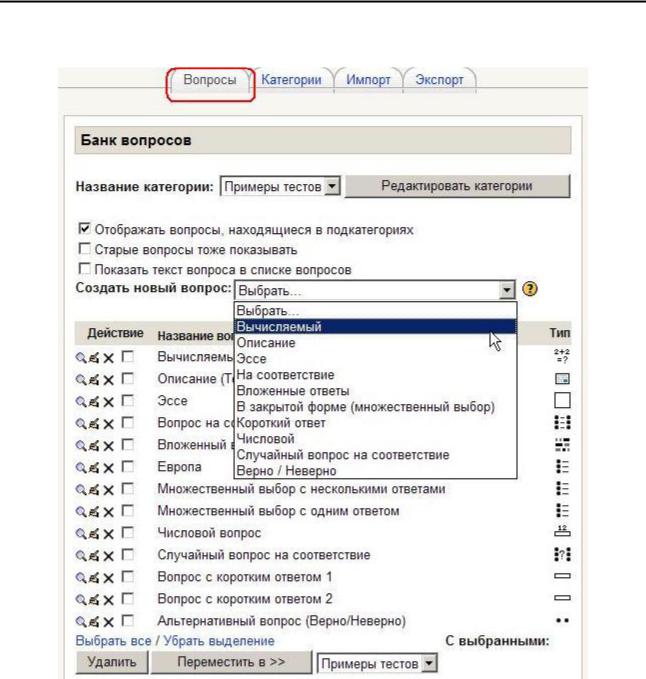Viewport: 646px width, 679px height.
Task: Click the Удалить button
Action: [x=112, y=662]
